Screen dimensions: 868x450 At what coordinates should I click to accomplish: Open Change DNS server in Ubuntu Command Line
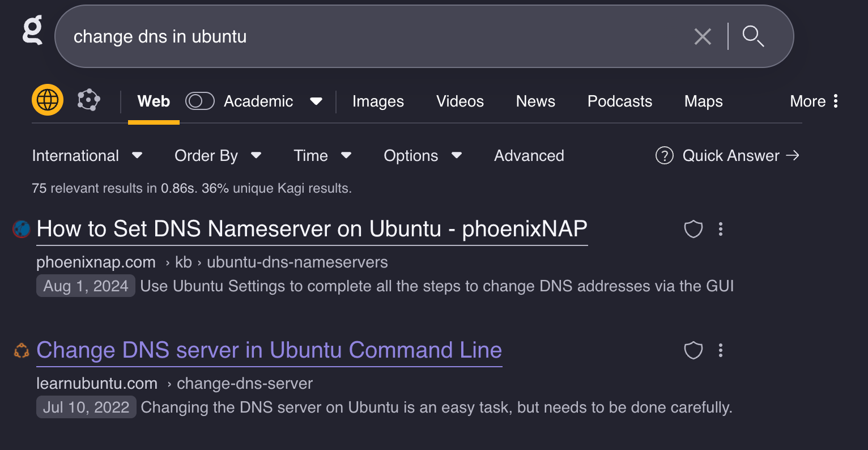[x=269, y=351]
